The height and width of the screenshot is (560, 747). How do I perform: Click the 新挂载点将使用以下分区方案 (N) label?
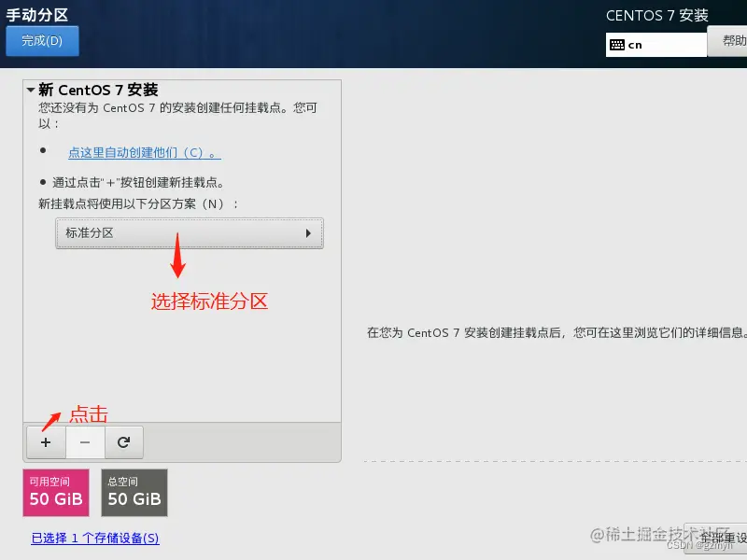point(138,204)
